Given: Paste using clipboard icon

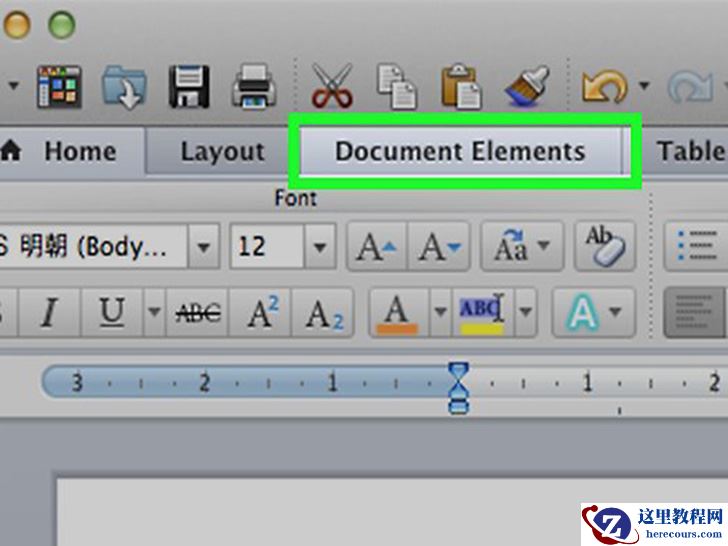Looking at the screenshot, I should [x=461, y=86].
